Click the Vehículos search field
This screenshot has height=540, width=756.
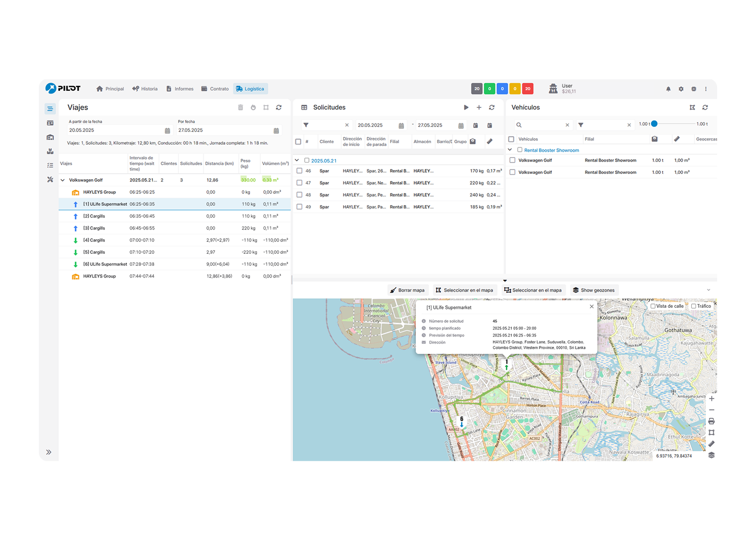click(x=543, y=125)
